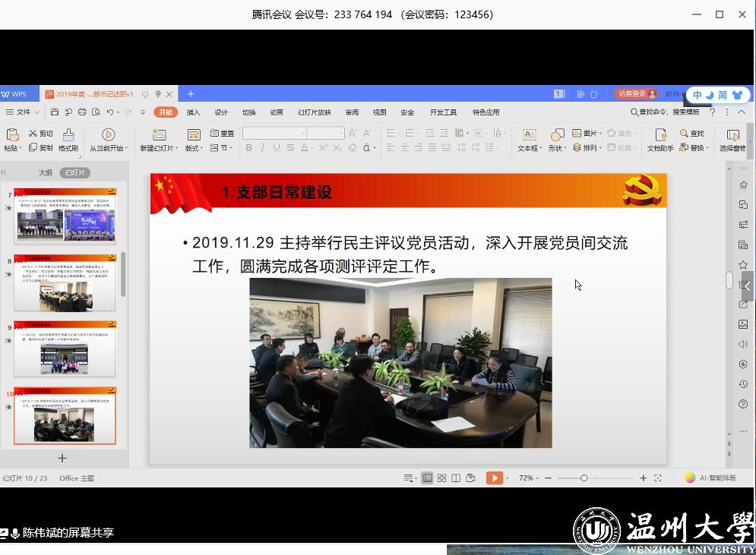The width and height of the screenshot is (756, 555).
Task: Open the Selection Pane (选择窗格)
Action: (x=732, y=135)
